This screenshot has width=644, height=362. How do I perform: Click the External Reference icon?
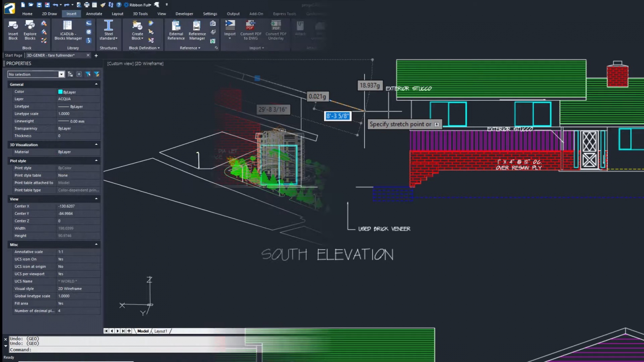pyautogui.click(x=176, y=30)
